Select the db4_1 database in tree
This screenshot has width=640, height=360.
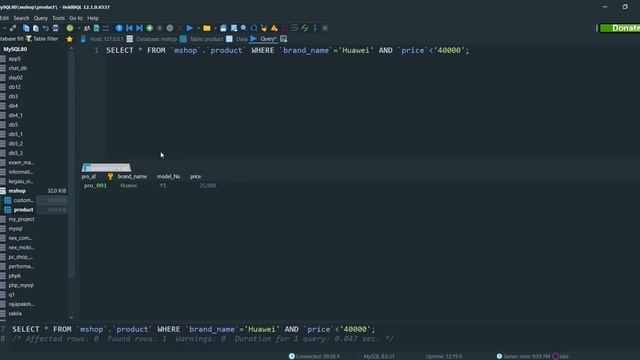16,115
